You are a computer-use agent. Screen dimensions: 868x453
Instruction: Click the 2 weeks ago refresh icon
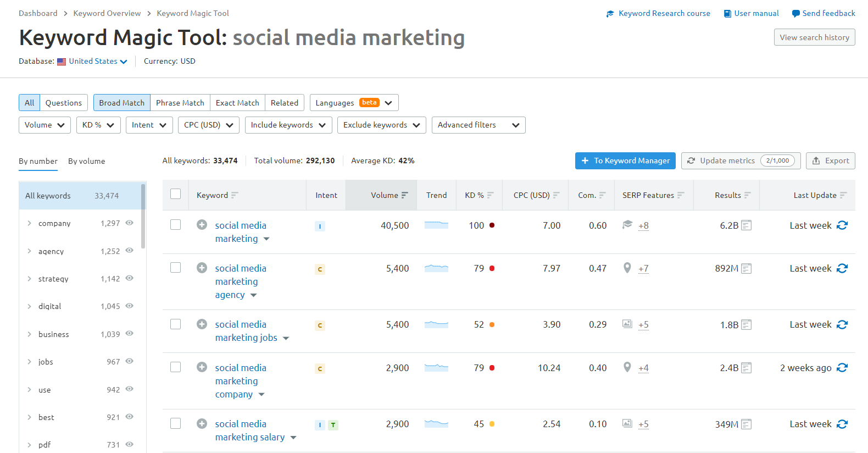tap(842, 368)
